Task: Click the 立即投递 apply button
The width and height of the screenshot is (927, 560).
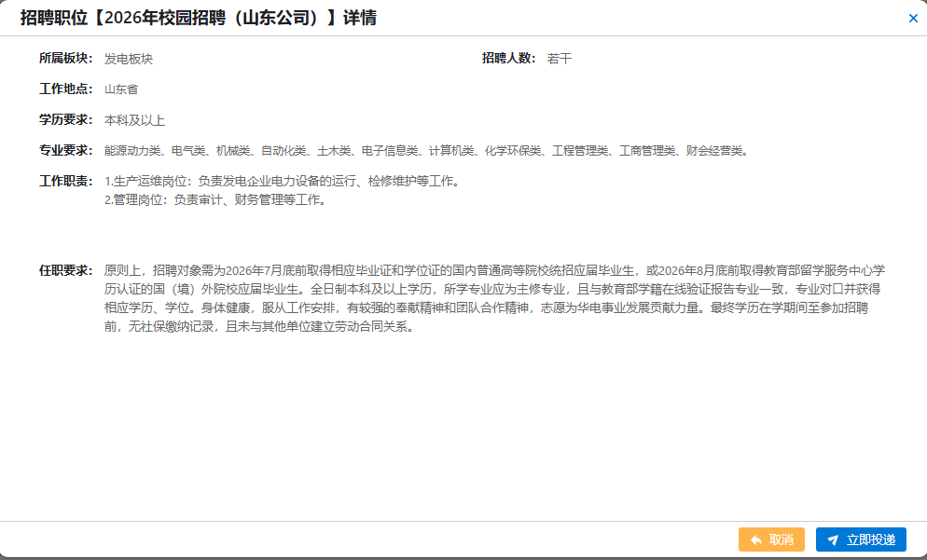Action: (x=860, y=540)
